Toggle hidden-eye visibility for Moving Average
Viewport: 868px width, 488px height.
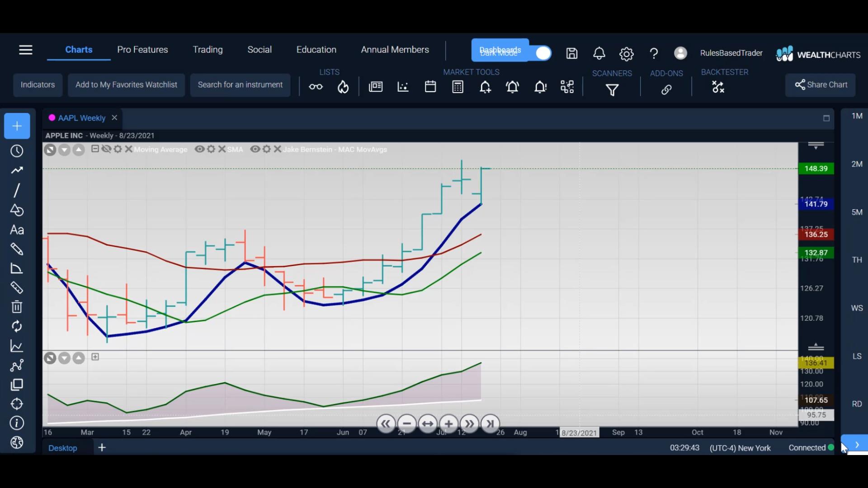[x=106, y=149]
